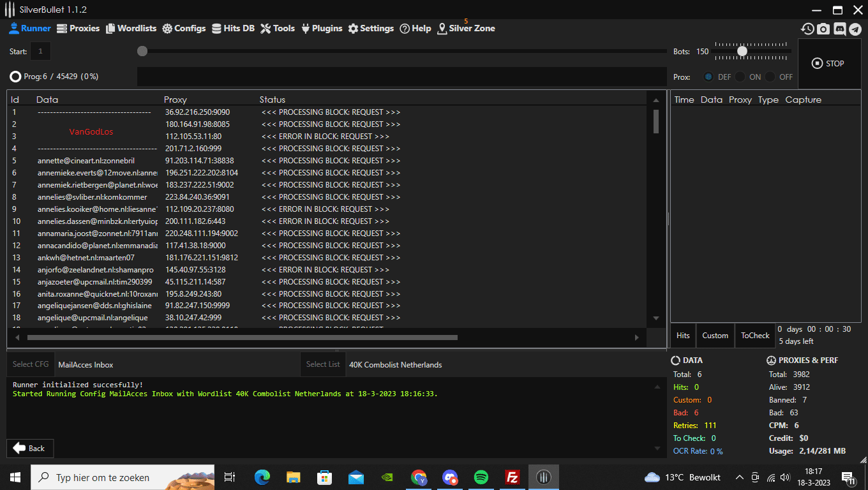Click the camera screenshot icon
868x490 pixels.
[x=823, y=29]
